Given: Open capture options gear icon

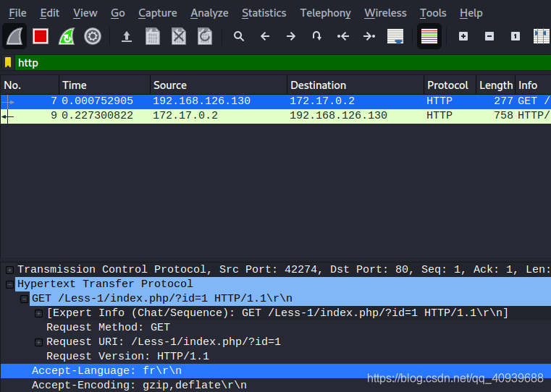Looking at the screenshot, I should (93, 36).
